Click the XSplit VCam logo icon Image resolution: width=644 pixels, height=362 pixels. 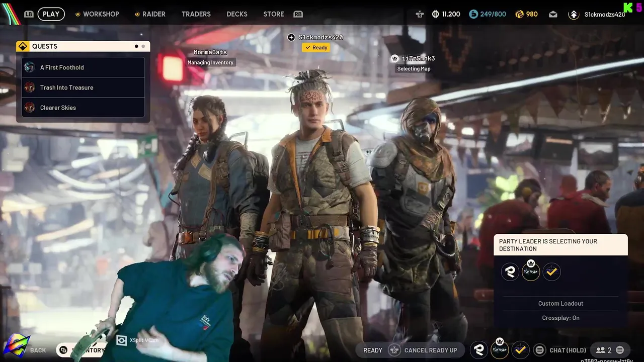tap(121, 340)
